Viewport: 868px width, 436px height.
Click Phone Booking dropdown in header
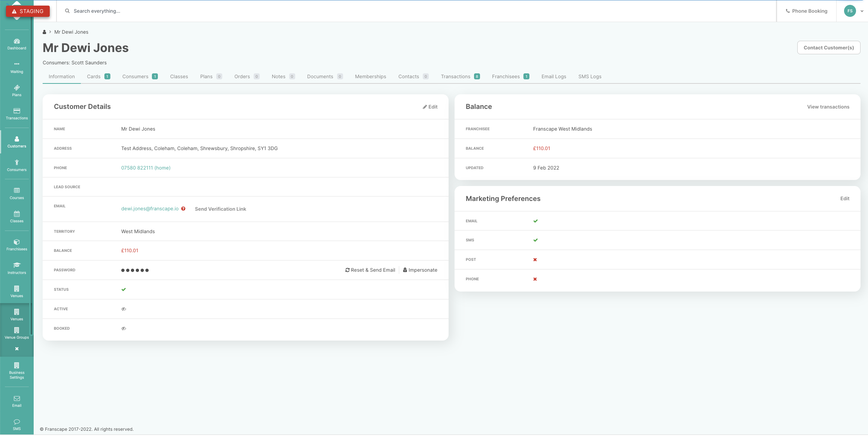pyautogui.click(x=806, y=10)
